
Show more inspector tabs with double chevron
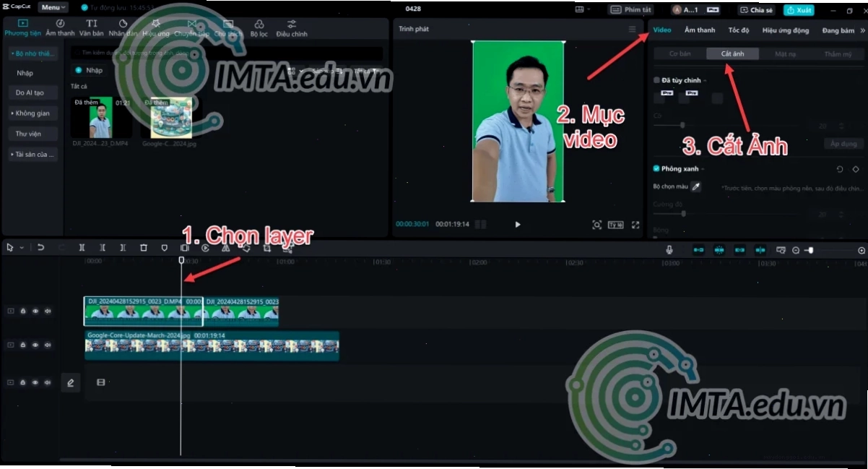click(x=862, y=30)
